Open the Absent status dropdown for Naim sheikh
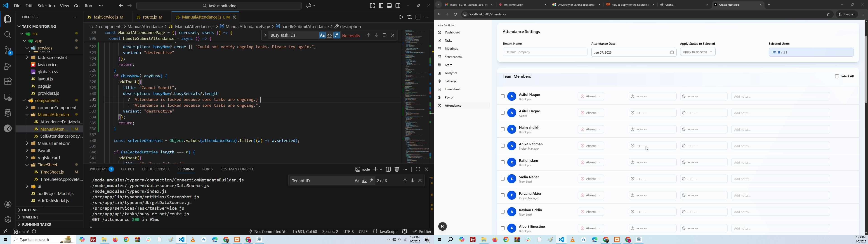The height and width of the screenshot is (244, 868). coord(591,129)
